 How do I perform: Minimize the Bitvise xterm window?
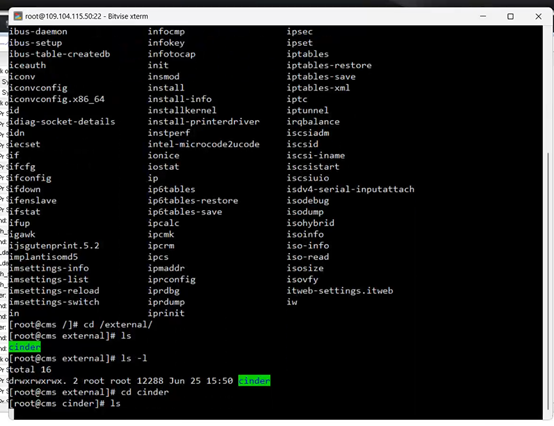tap(483, 16)
